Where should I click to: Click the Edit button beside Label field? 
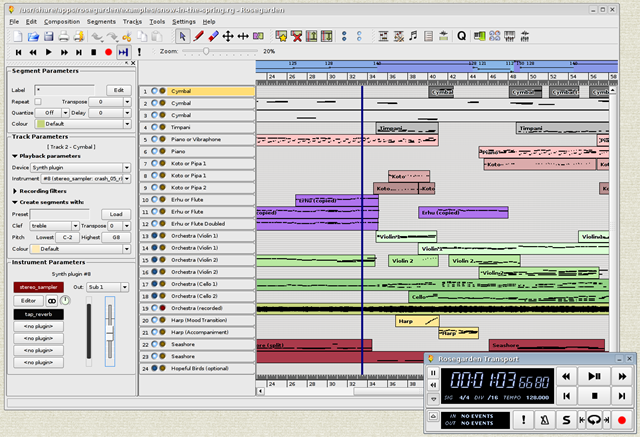[x=118, y=90]
